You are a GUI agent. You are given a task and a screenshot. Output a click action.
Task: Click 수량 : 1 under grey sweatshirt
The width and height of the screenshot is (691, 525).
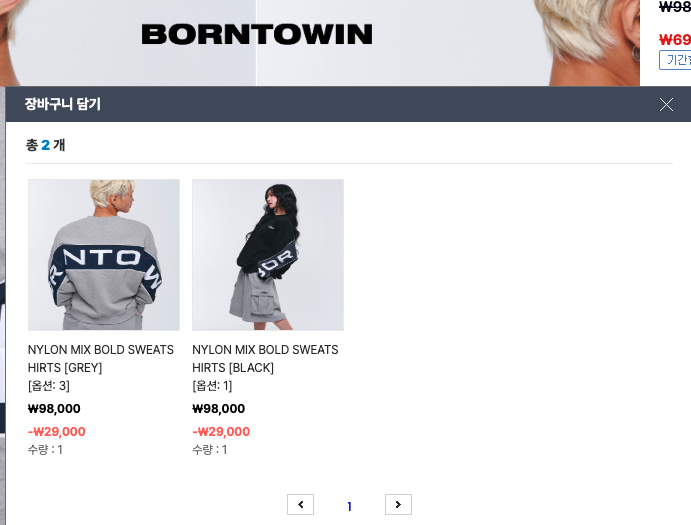click(x=45, y=450)
